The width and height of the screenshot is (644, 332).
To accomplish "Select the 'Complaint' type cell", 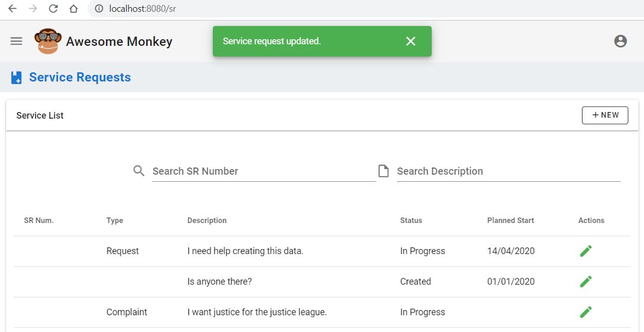I will tap(126, 312).
